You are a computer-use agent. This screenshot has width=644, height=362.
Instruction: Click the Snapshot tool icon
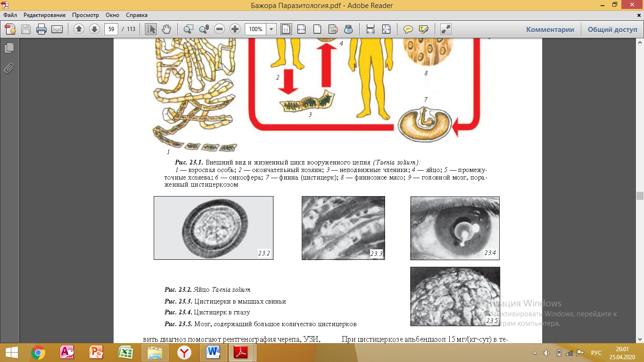(x=333, y=29)
